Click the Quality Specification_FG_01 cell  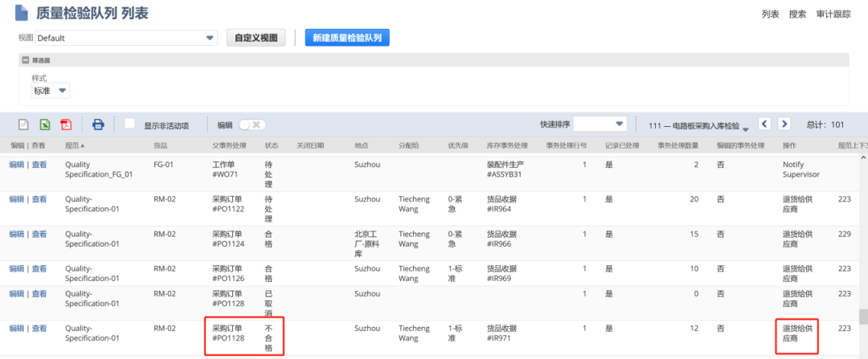99,169
